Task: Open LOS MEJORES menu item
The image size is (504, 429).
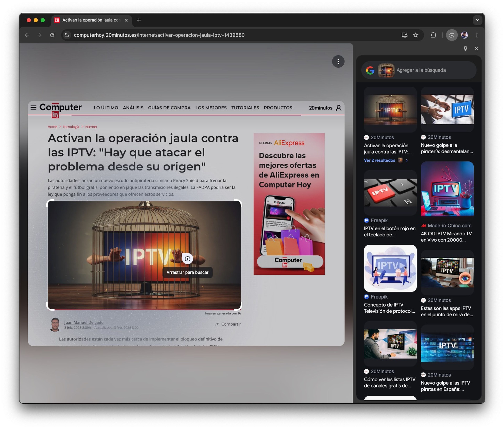Action: (211, 108)
